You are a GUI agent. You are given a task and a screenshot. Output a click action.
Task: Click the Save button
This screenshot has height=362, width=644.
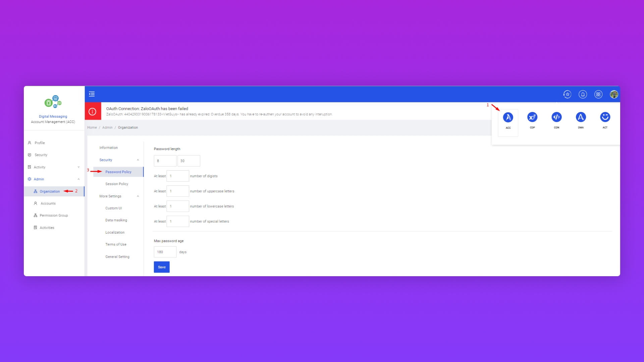162,267
